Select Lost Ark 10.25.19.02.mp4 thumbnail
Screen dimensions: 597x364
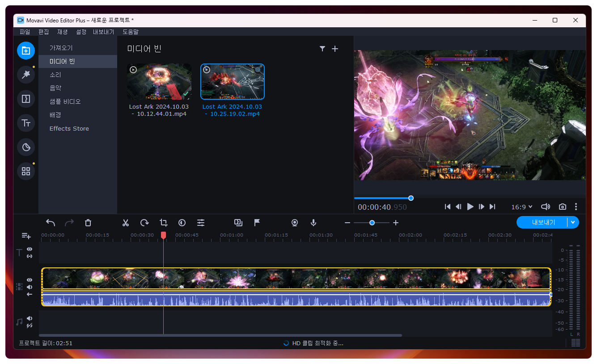233,82
